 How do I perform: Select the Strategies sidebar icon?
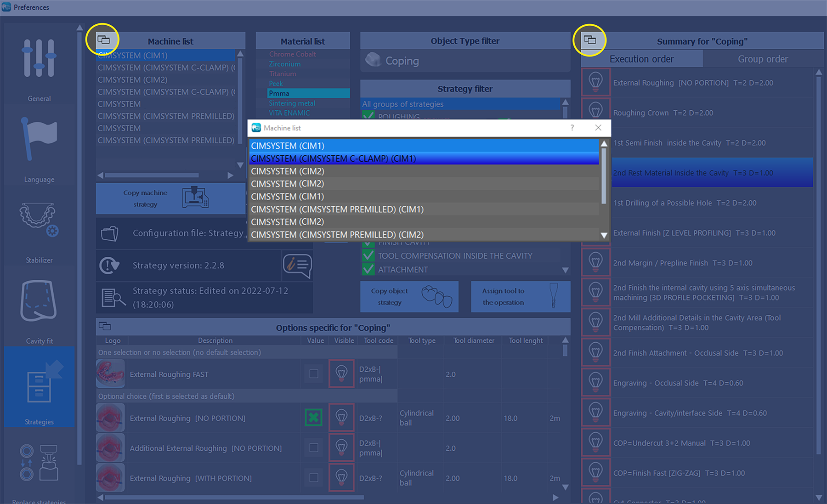[x=39, y=387]
